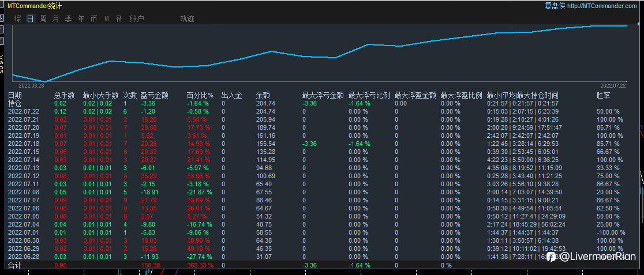Viewport: 644px width, 275px height.
Task: Click the 最大浮亏比例 column header
Action: (x=369, y=95)
